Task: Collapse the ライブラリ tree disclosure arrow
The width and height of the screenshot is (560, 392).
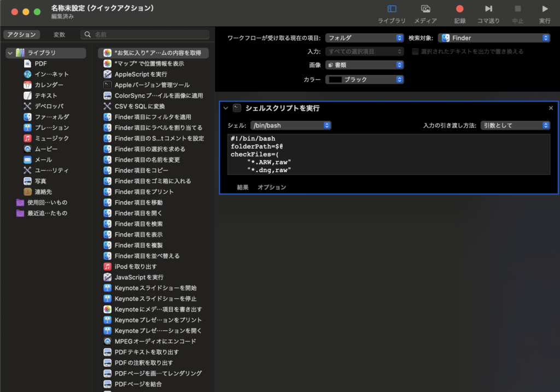Action: coord(10,53)
